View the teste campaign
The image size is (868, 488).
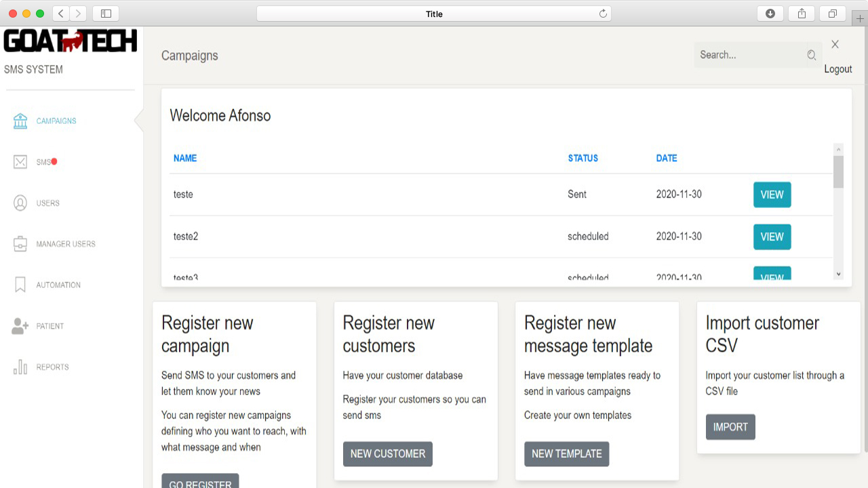(772, 195)
